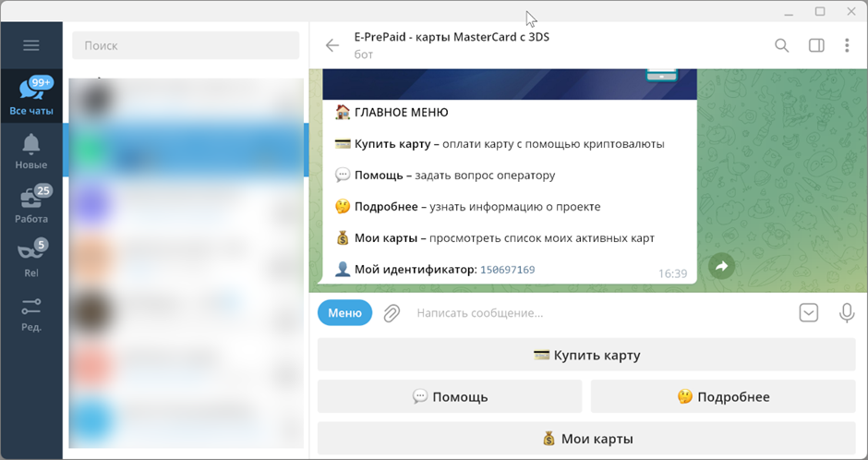Copy the identifier 150697169
The image size is (868, 460).
click(x=507, y=270)
